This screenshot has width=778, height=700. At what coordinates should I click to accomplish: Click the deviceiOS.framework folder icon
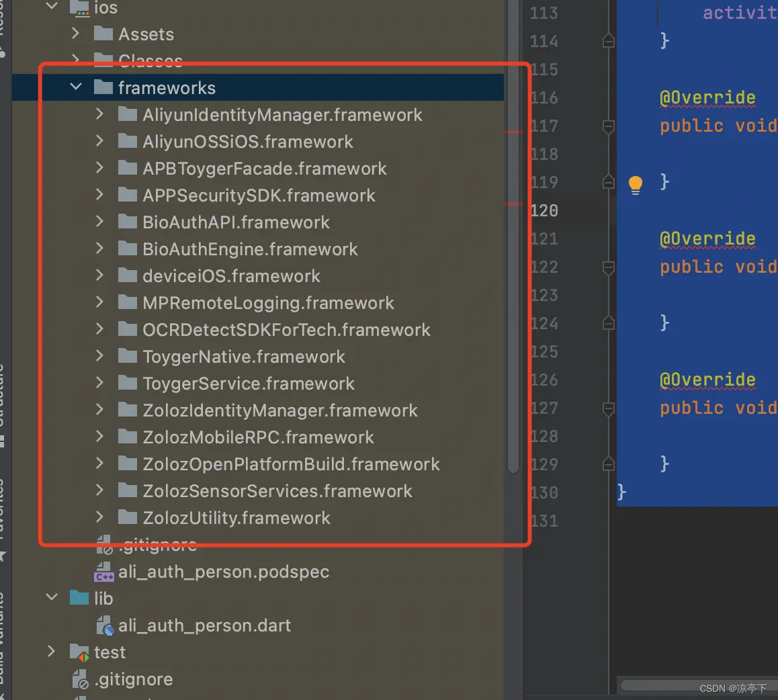point(128,275)
